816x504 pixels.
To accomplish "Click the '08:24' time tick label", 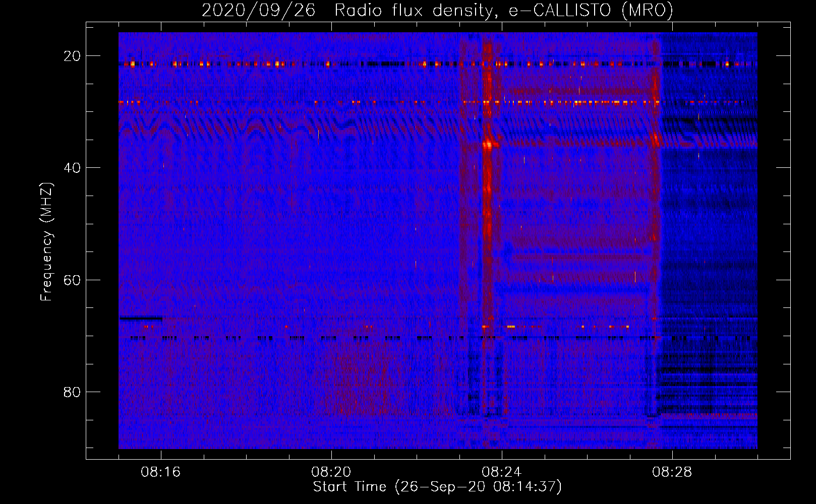I will tap(502, 472).
